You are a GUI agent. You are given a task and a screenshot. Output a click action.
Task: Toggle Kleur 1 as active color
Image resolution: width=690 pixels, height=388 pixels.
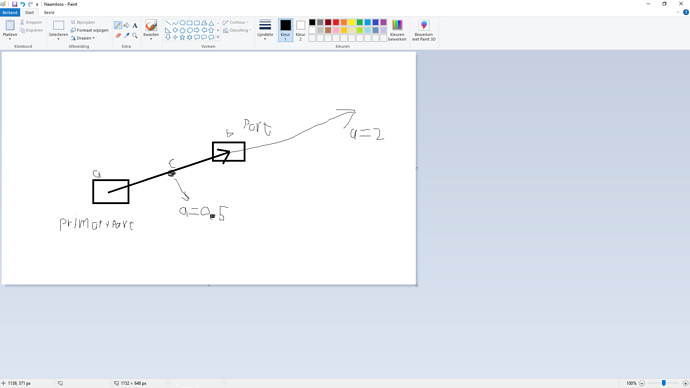point(286,30)
